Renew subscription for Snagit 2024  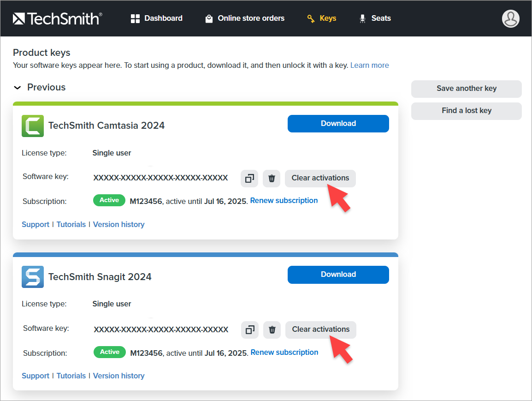coord(284,352)
